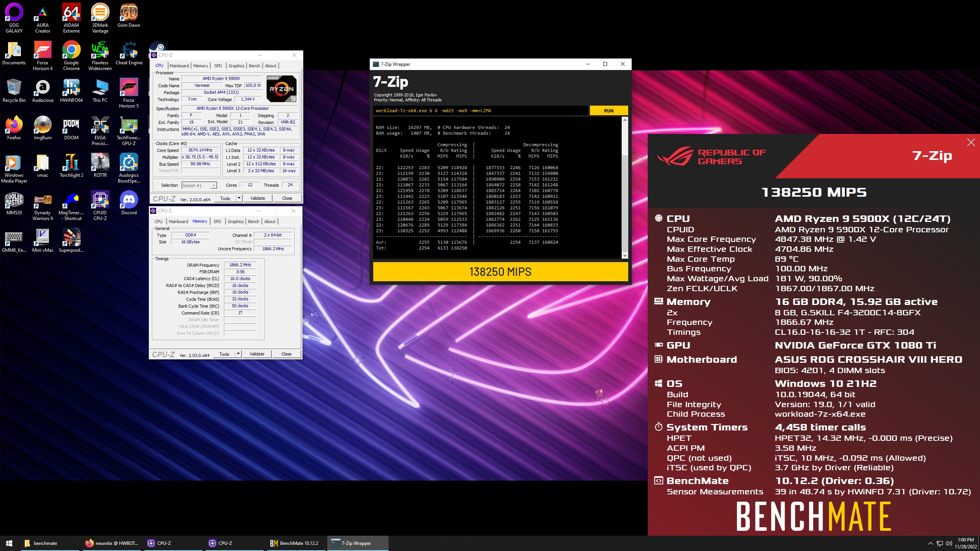980x551 pixels.
Task: Open Cheat Engine desktop icon
Action: (129, 53)
